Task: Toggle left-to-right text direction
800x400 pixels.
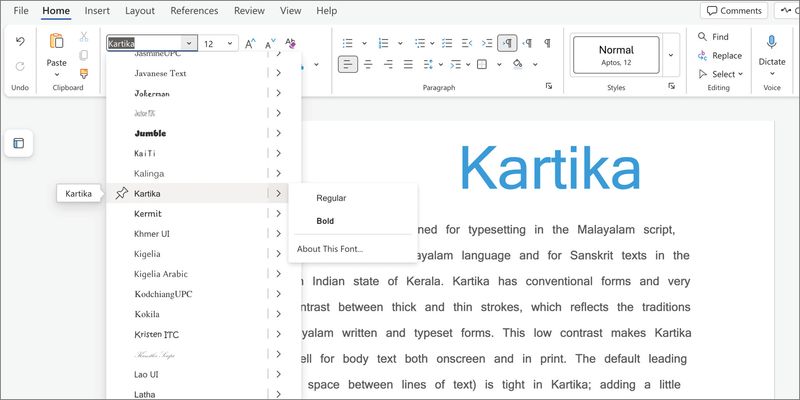Action: (x=508, y=43)
